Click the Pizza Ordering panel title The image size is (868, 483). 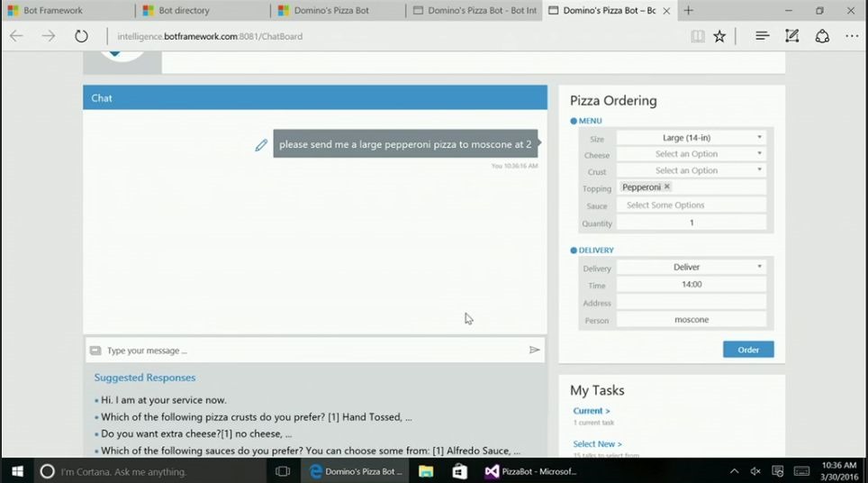(x=613, y=101)
